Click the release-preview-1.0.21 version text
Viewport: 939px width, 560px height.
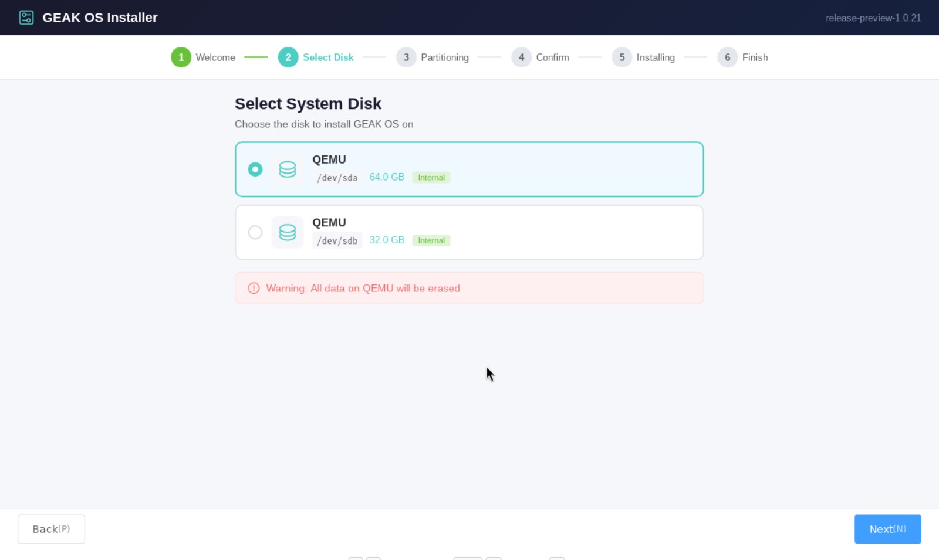pyautogui.click(x=873, y=18)
